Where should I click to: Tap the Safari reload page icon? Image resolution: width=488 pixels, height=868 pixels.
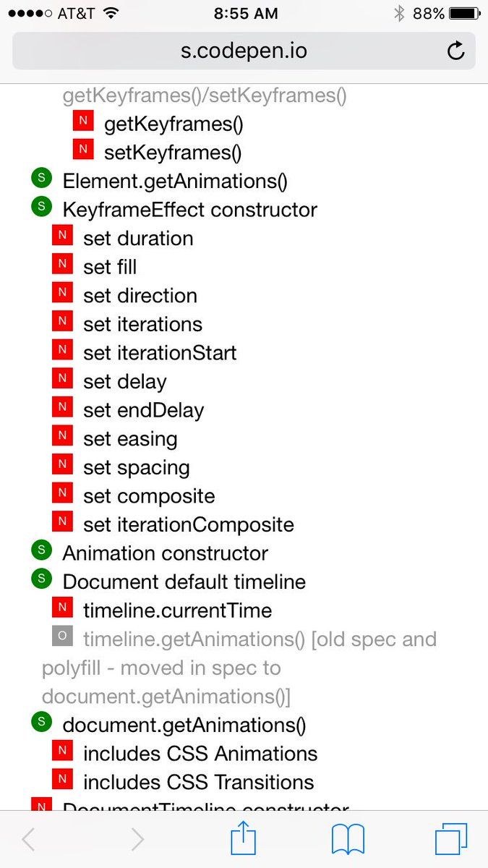[455, 51]
